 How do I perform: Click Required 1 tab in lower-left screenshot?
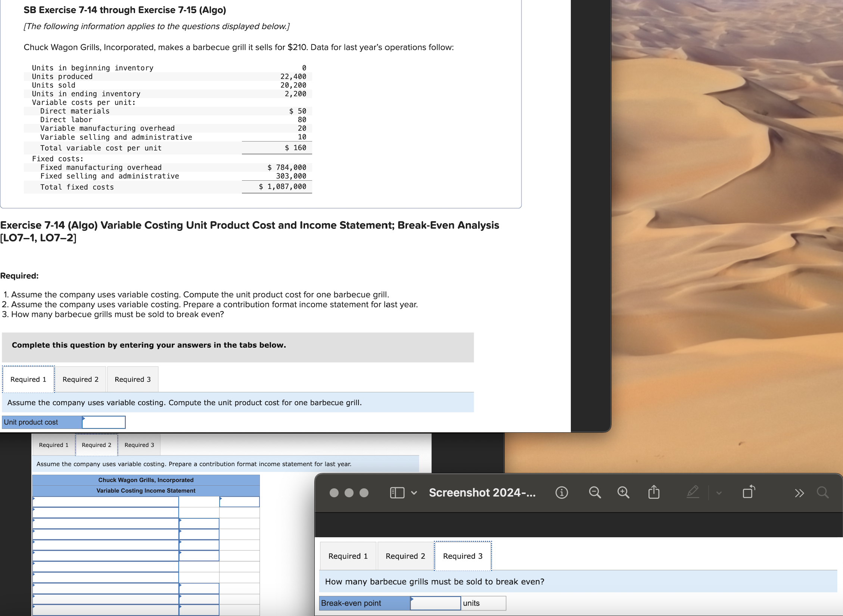(x=54, y=445)
